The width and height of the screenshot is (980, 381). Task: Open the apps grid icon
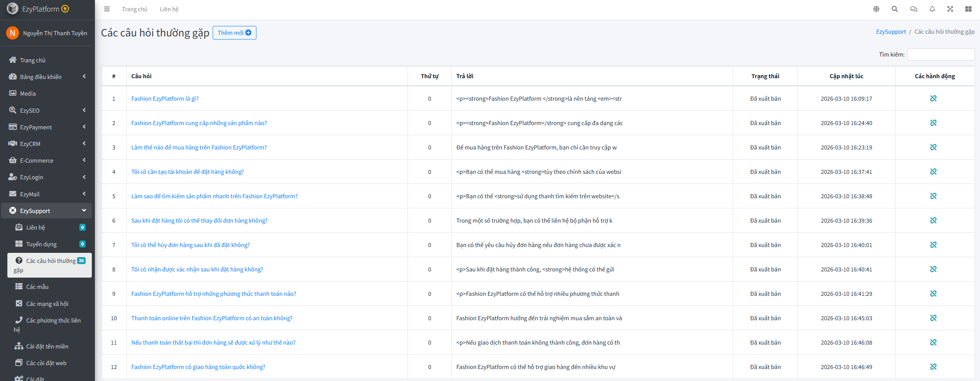(968, 9)
